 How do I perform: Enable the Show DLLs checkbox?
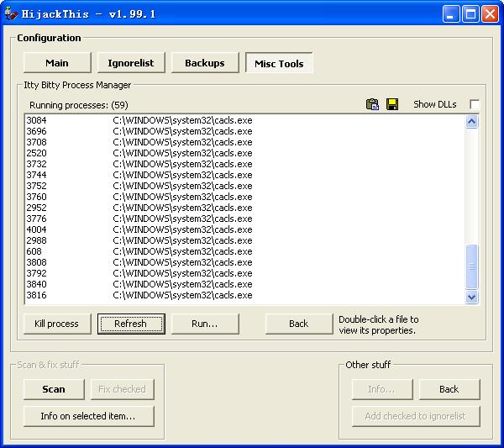[x=475, y=104]
